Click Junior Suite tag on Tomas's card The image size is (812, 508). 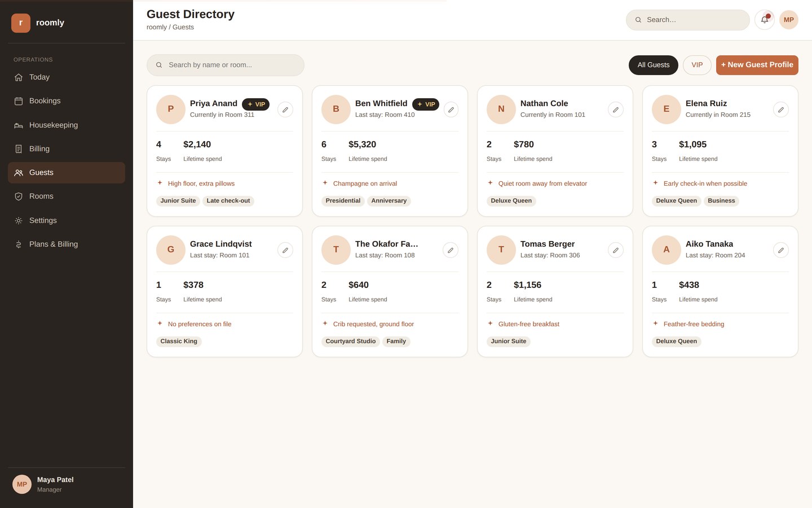509,341
